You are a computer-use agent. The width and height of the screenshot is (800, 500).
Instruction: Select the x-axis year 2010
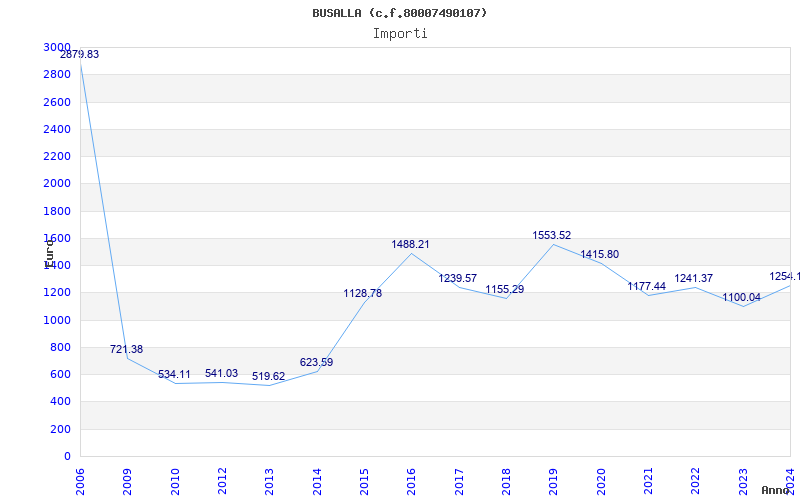click(175, 481)
